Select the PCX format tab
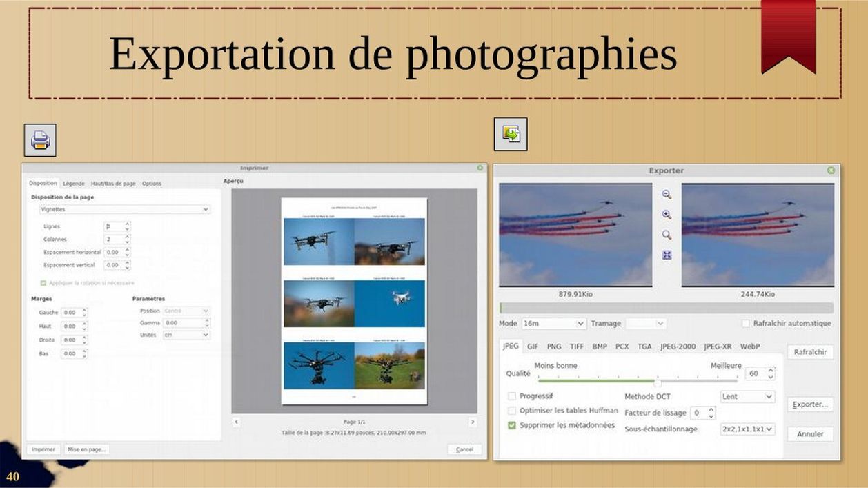 pos(622,347)
